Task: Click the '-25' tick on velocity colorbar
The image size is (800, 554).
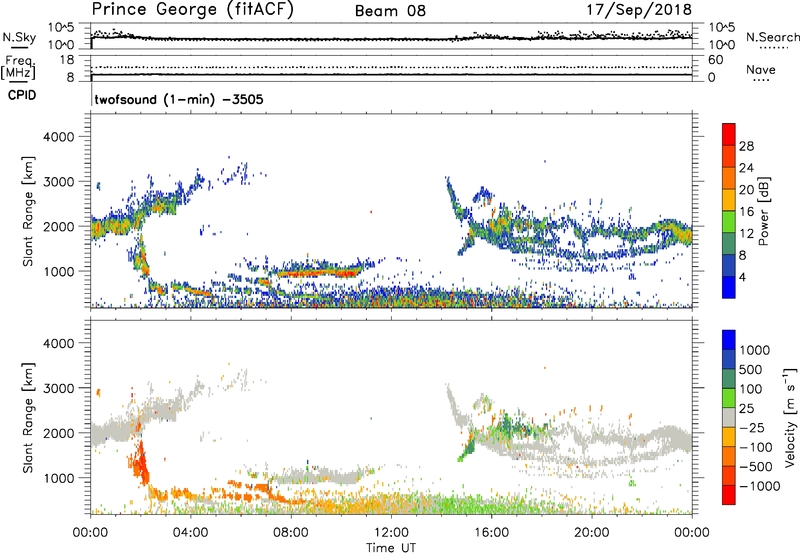Action: [751, 427]
